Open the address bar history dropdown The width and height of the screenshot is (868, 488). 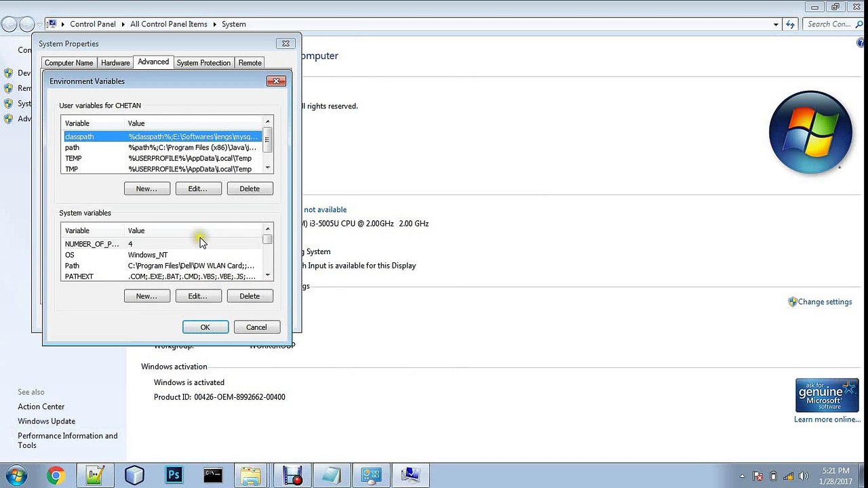click(x=776, y=24)
